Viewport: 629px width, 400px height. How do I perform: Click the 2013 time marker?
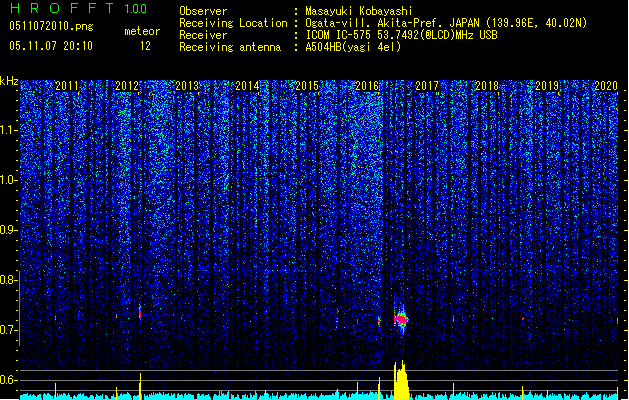tap(187, 86)
